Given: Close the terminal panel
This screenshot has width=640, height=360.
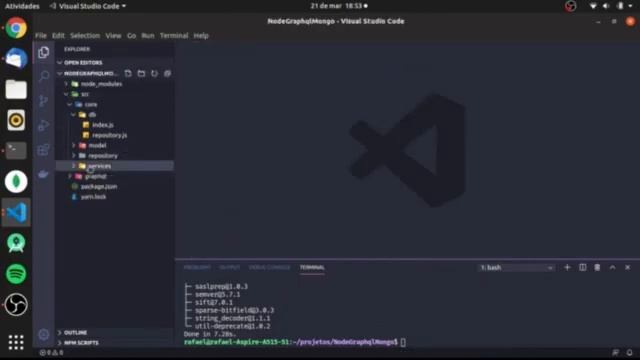Looking at the screenshot, I should 627,267.
